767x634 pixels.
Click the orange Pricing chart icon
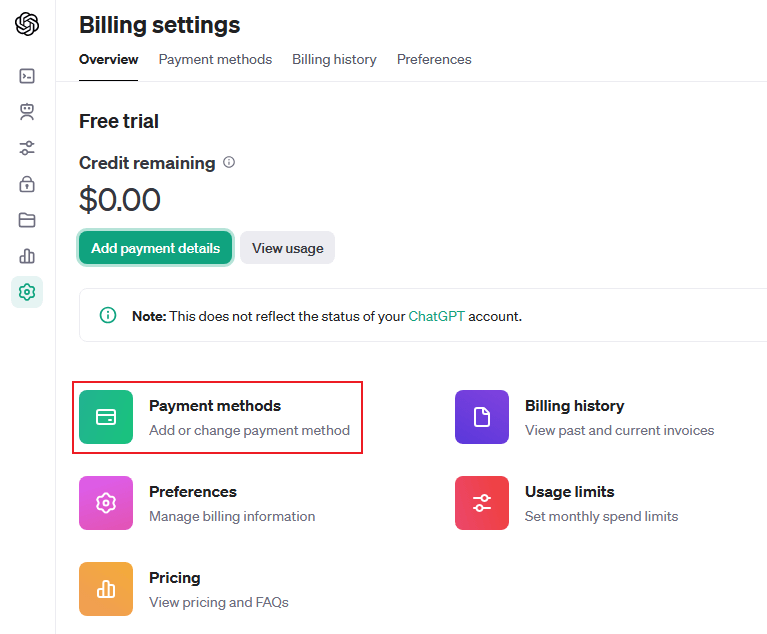[x=106, y=589]
